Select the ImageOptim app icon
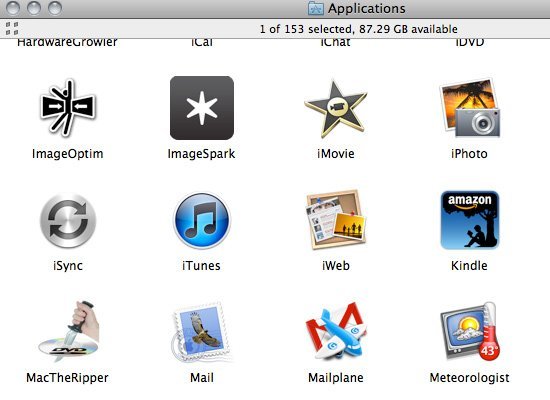550x400 pixels. tap(68, 107)
